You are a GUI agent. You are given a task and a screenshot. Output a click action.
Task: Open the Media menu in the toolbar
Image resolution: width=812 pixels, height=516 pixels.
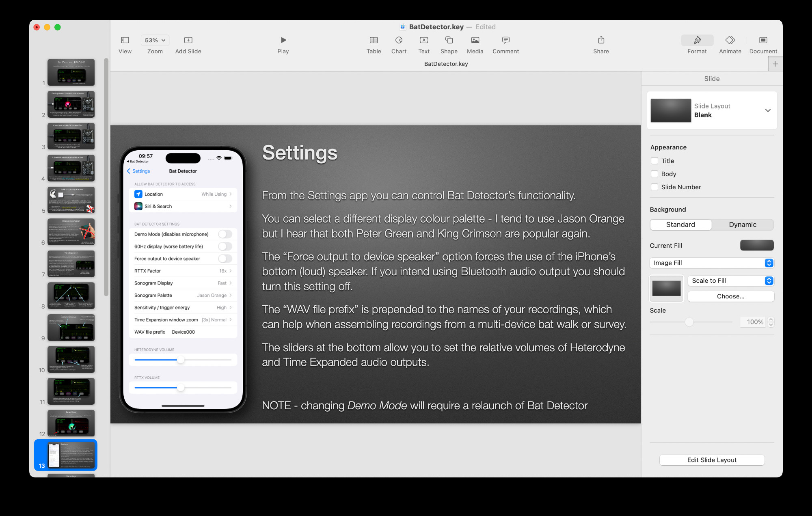click(475, 45)
